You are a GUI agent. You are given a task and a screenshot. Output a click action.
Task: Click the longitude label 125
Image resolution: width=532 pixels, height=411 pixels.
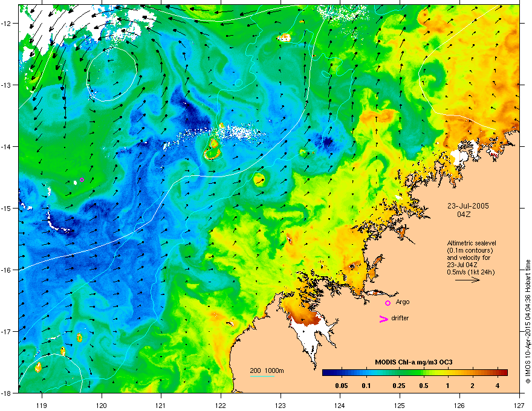(400, 405)
